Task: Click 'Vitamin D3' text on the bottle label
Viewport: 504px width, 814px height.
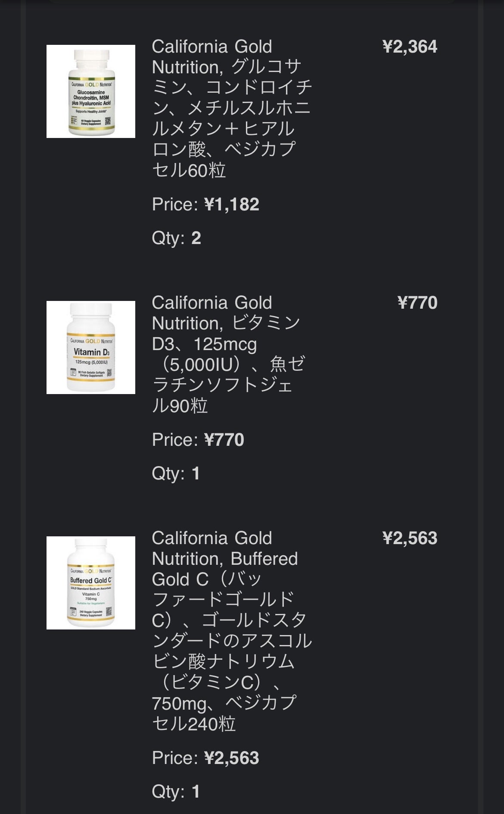Action: pyautogui.click(x=91, y=352)
